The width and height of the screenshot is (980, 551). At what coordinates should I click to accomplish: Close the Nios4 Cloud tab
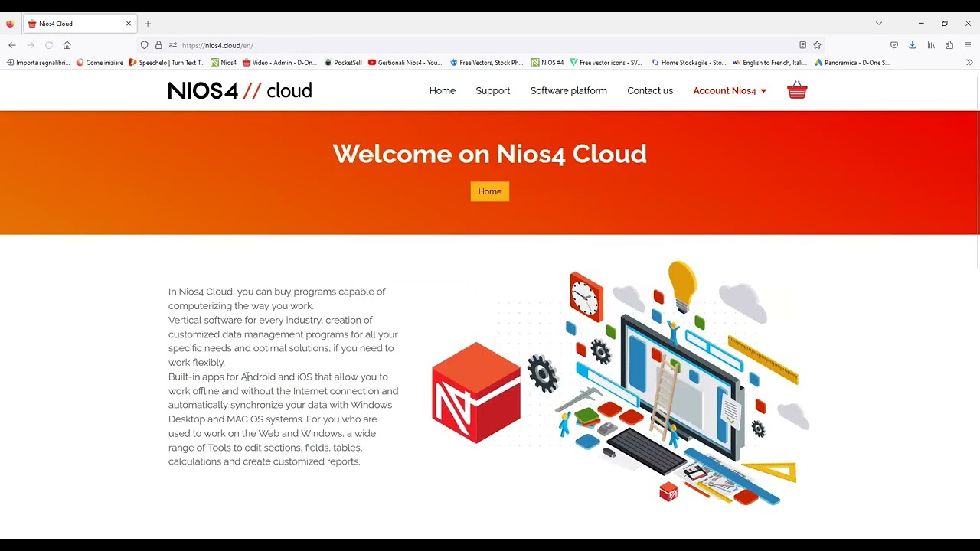tap(129, 24)
